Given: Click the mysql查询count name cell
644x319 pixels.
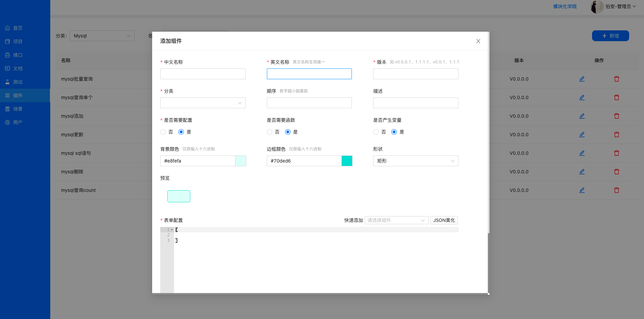Looking at the screenshot, I should 78,190.
